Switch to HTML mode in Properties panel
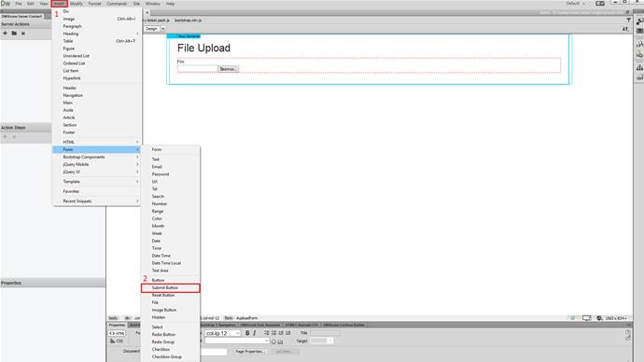Screen dimensions: 644x362 (x=117, y=333)
